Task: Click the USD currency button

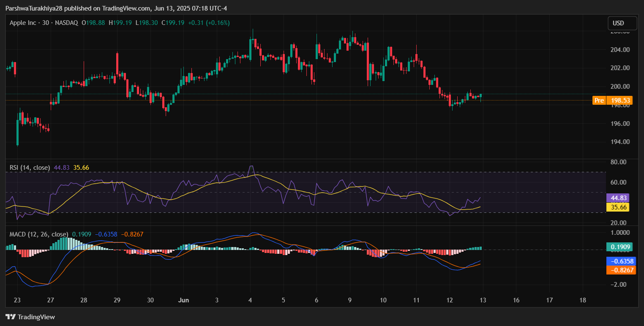Action: coord(622,23)
